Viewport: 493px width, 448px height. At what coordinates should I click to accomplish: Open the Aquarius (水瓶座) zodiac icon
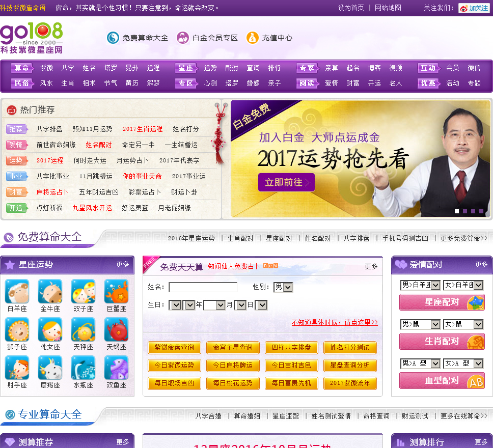tap(83, 368)
